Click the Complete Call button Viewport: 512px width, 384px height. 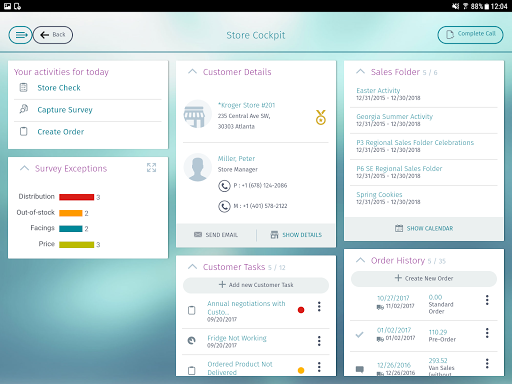470,35
